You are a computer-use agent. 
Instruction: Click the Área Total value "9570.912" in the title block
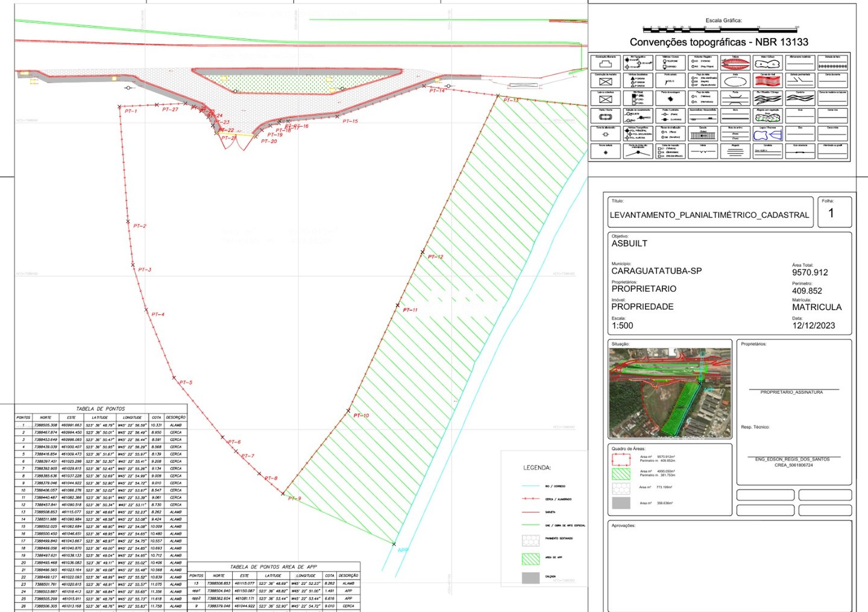click(810, 273)
